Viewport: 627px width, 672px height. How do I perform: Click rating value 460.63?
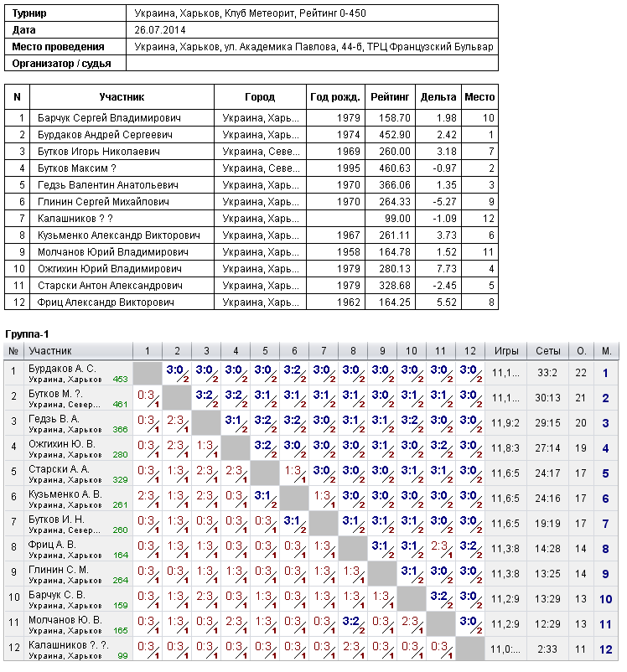(395, 168)
